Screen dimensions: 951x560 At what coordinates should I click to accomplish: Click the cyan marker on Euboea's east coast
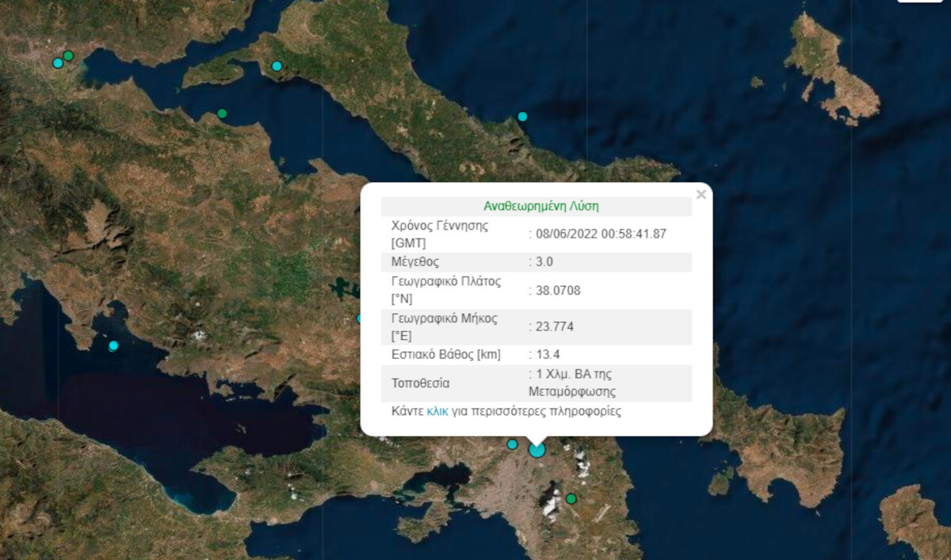pyautogui.click(x=521, y=116)
